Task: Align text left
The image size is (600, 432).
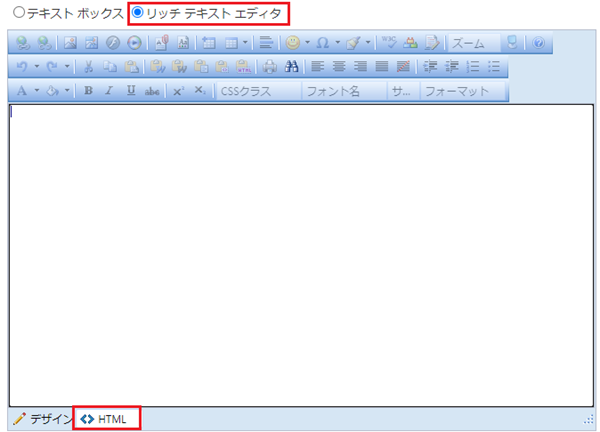Action: click(x=318, y=67)
